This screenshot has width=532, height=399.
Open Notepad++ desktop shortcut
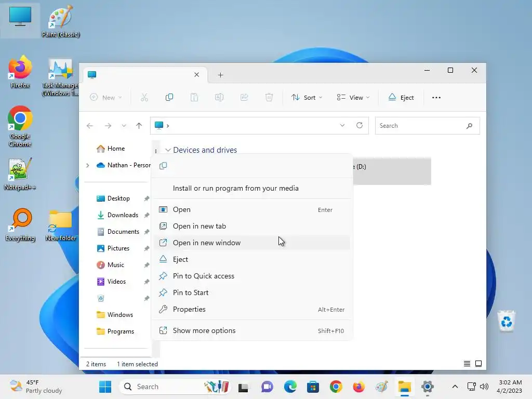point(20,174)
